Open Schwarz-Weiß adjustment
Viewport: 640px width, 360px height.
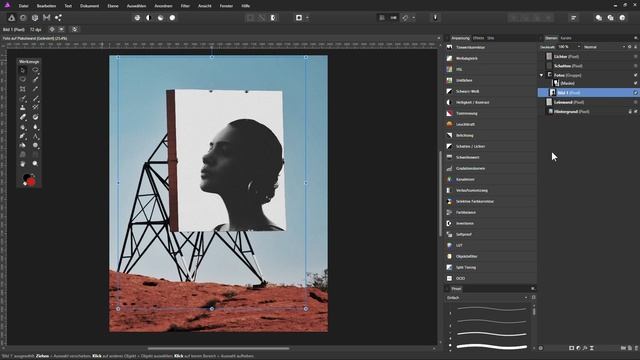pyautogui.click(x=490, y=91)
